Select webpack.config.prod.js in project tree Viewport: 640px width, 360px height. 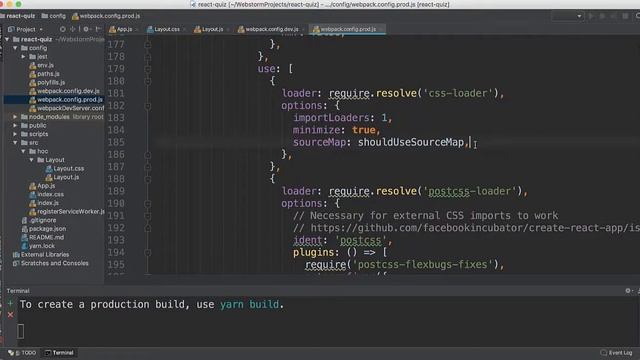point(66,99)
